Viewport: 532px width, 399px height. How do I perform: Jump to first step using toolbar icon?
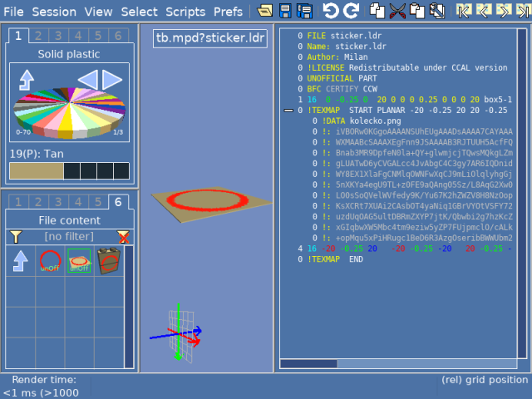pos(464,11)
